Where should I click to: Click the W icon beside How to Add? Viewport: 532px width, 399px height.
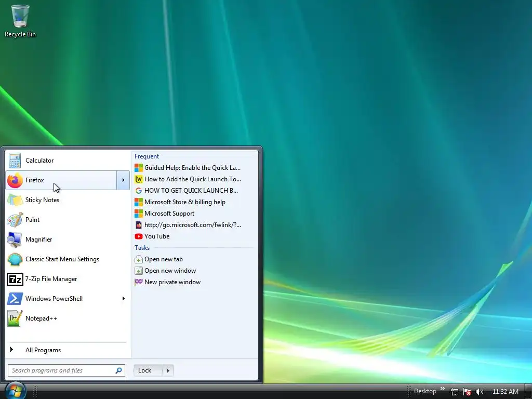click(138, 179)
